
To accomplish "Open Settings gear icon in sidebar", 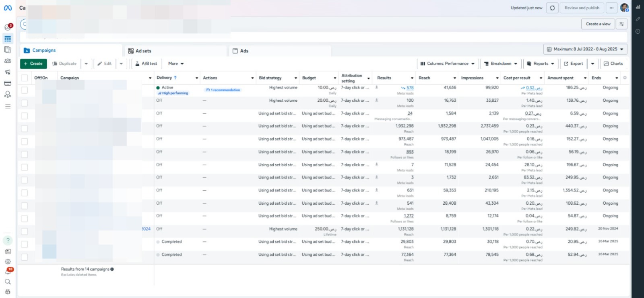I will click(8, 261).
